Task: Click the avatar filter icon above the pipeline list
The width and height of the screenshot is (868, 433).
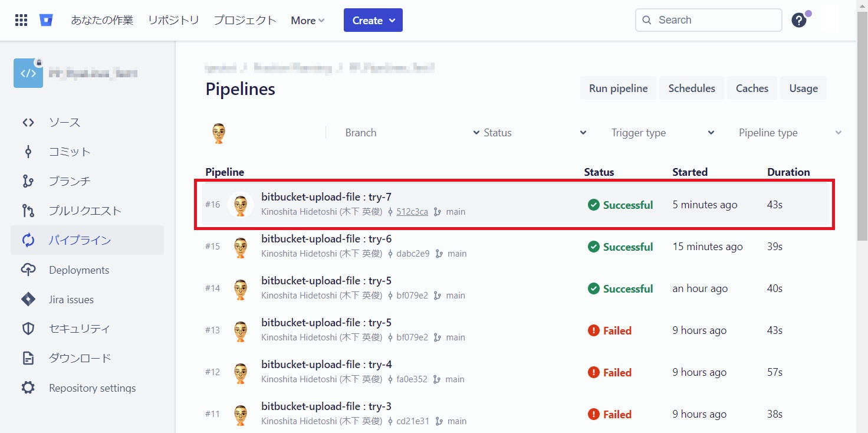Action: click(x=219, y=133)
